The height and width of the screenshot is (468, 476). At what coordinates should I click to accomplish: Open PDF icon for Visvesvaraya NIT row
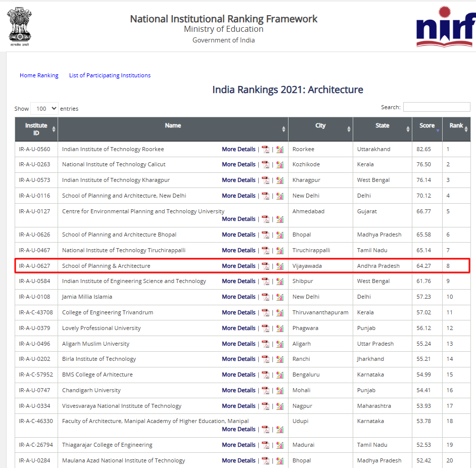266,406
